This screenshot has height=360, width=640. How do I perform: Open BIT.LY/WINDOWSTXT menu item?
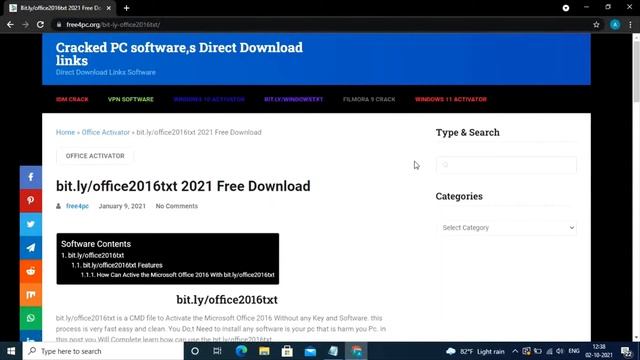point(293,99)
